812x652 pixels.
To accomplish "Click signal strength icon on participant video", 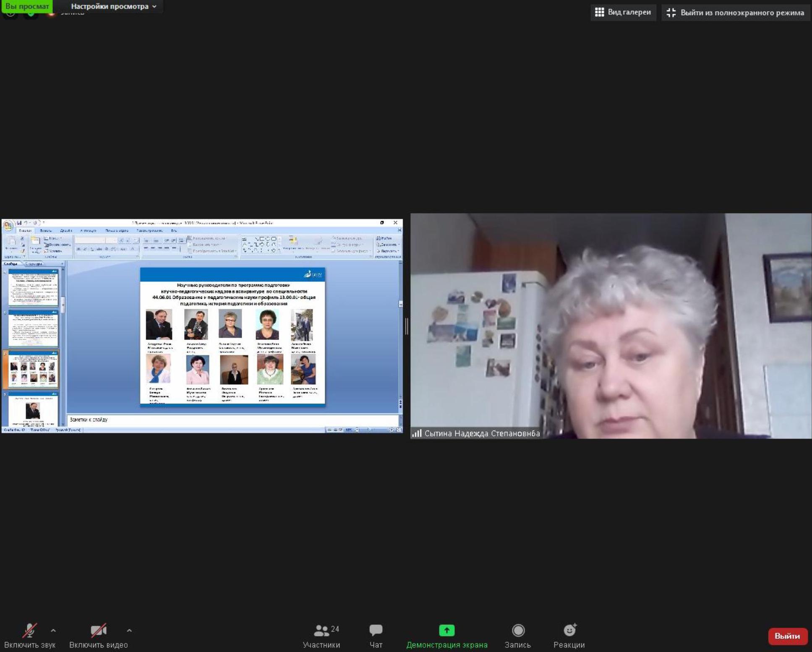I will coord(416,433).
